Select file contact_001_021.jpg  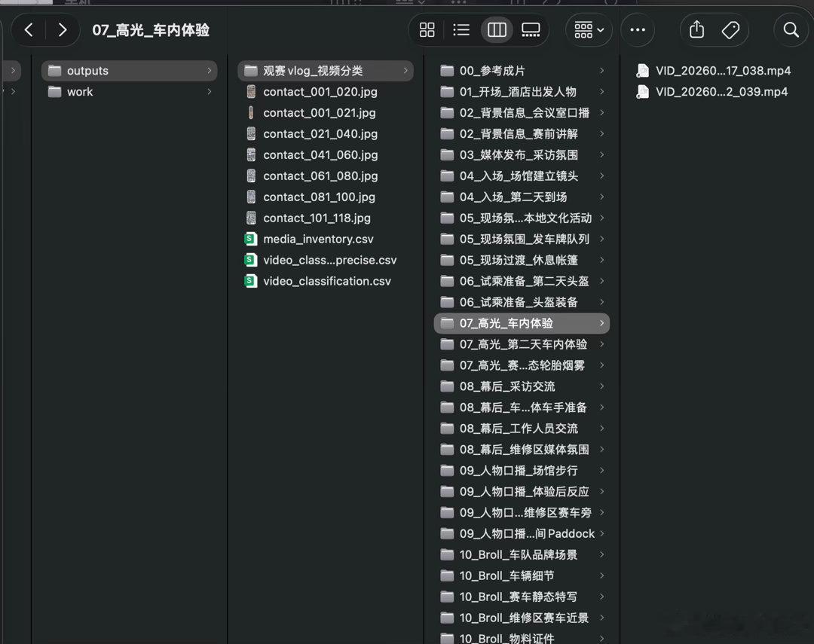coord(326,113)
